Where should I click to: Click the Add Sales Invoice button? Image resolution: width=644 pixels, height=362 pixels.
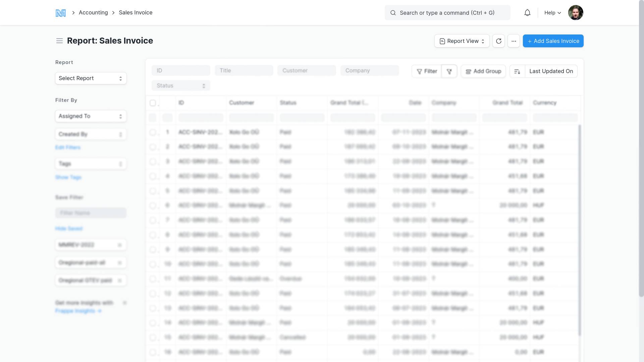pos(553,41)
